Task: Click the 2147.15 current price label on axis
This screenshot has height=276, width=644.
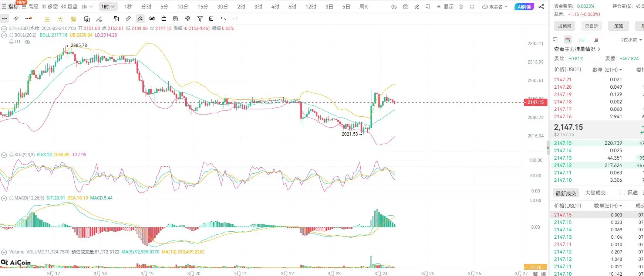Action: pyautogui.click(x=535, y=102)
